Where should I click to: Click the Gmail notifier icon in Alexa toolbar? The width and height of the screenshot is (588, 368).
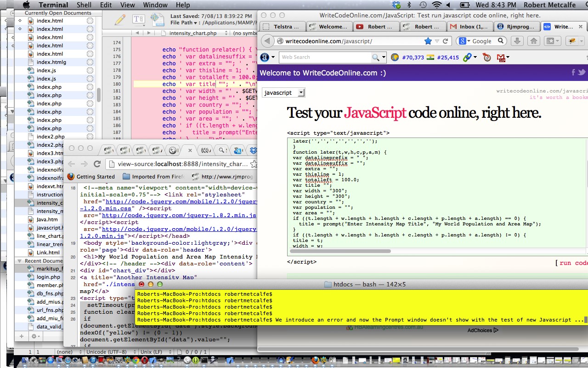[x=501, y=57]
